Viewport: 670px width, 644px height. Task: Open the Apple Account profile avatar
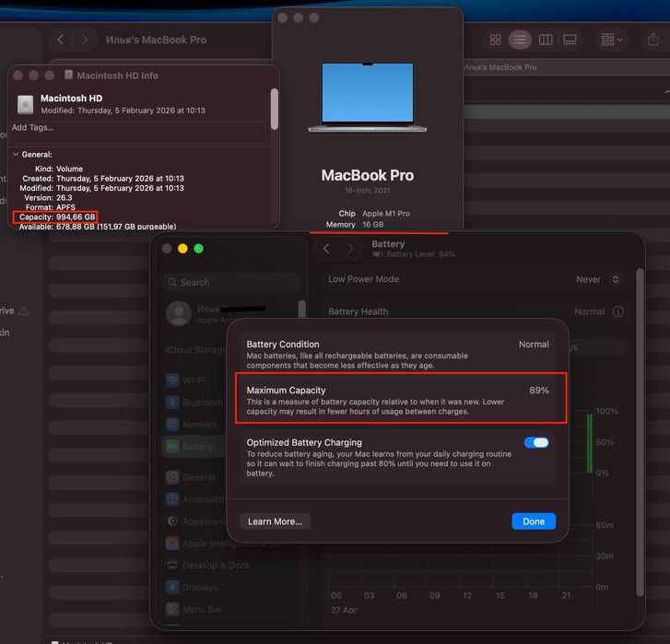tap(179, 313)
